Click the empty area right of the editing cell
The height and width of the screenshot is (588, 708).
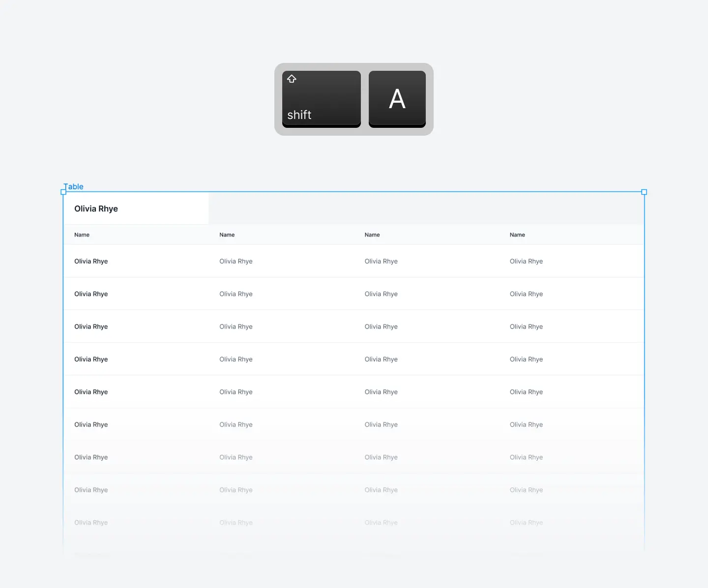423,208
